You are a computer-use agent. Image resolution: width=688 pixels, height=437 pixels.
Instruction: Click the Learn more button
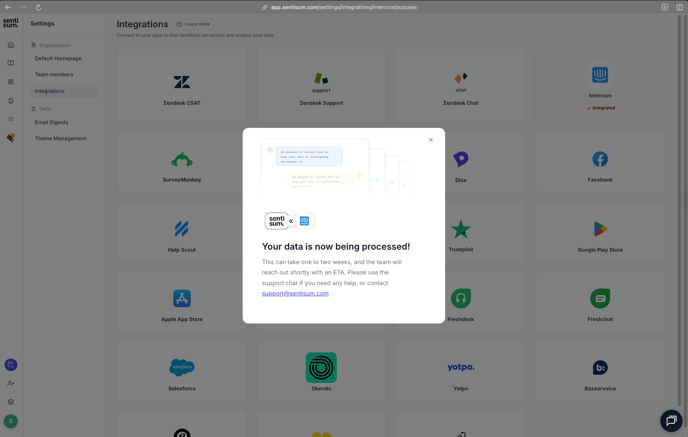pyautogui.click(x=194, y=24)
